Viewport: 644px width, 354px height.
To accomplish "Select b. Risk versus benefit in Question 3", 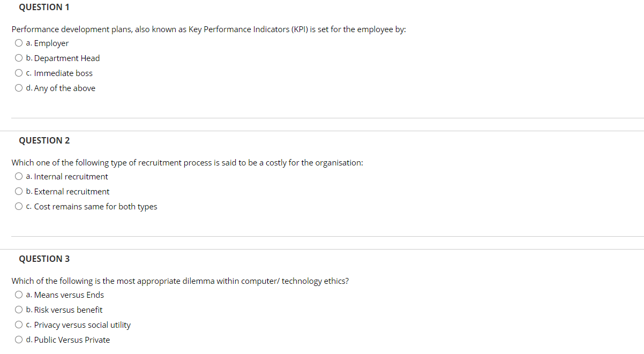I will click(18, 309).
